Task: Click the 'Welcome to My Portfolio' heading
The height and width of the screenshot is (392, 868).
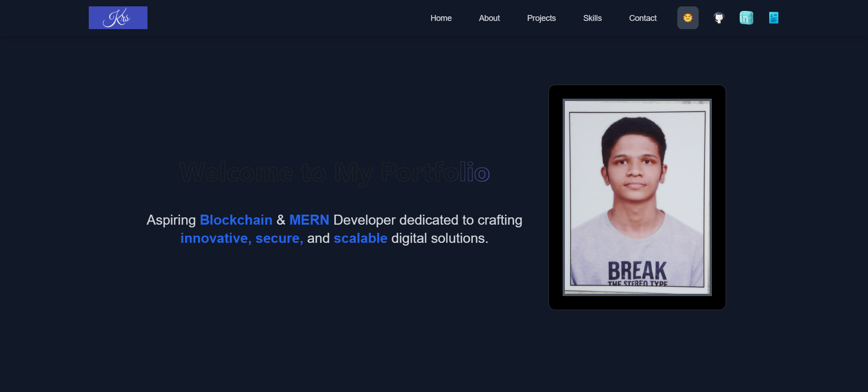Action: (x=335, y=172)
